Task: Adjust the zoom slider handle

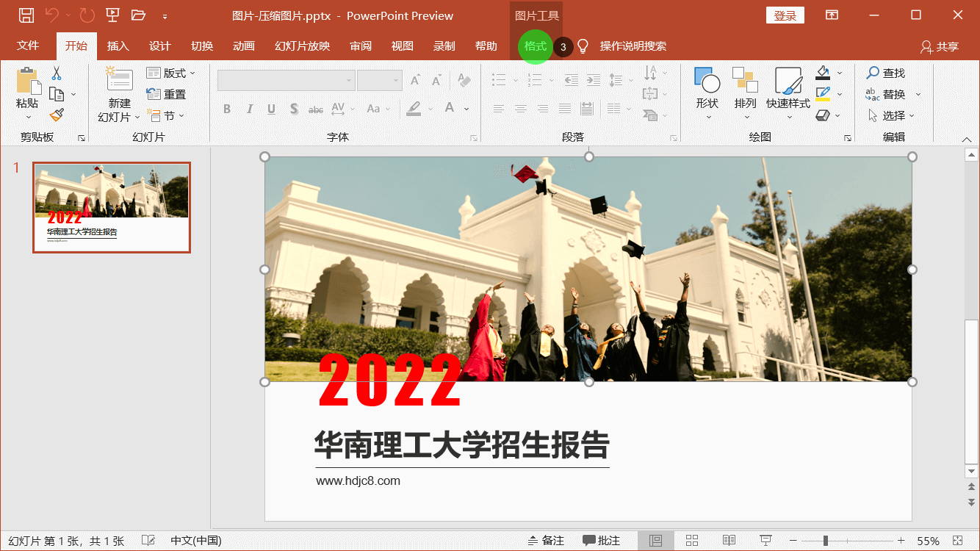Action: point(825,541)
